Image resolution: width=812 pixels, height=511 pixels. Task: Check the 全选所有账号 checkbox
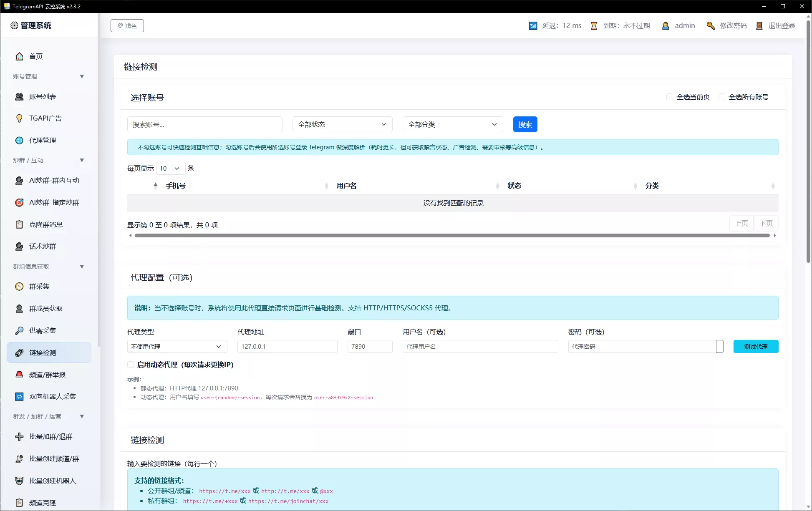[721, 97]
